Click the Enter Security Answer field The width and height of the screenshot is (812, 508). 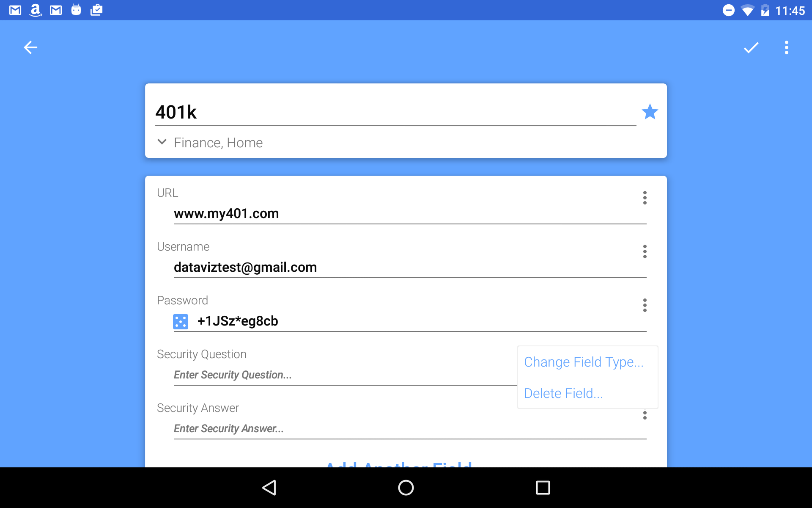(410, 429)
